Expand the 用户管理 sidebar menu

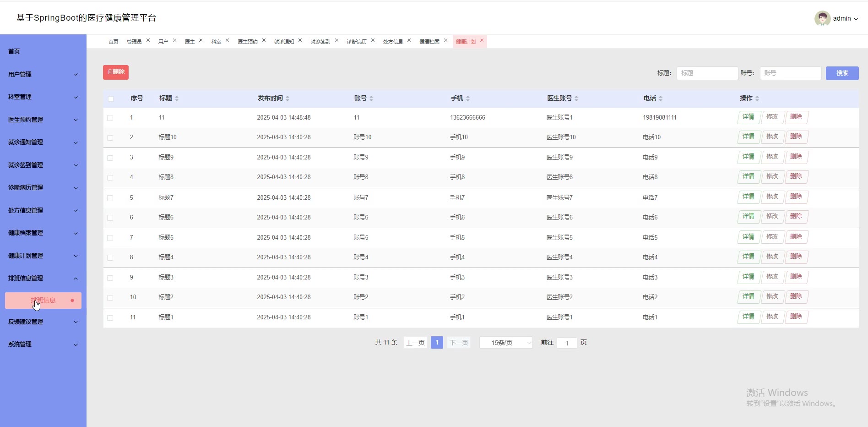point(43,74)
